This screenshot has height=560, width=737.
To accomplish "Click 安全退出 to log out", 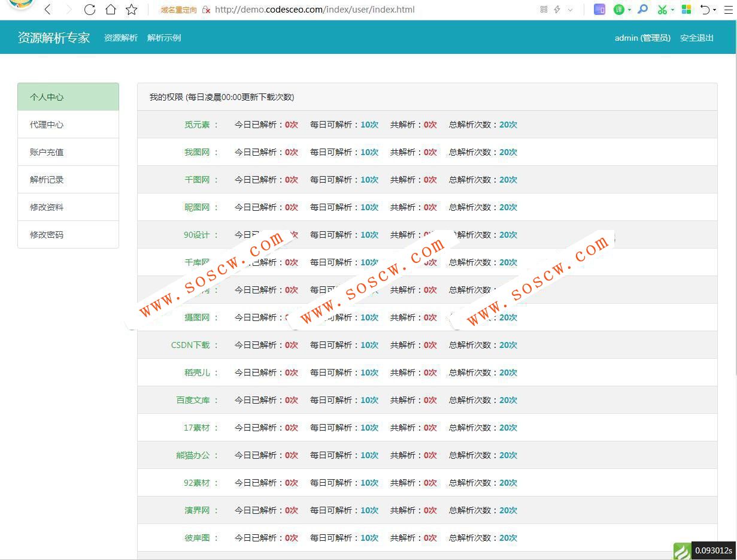I will click(697, 38).
